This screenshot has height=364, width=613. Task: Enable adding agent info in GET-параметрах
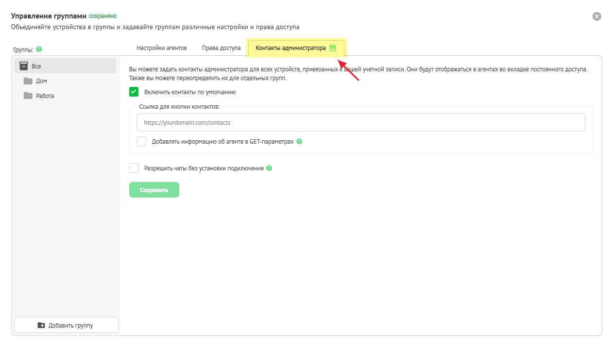point(141,141)
